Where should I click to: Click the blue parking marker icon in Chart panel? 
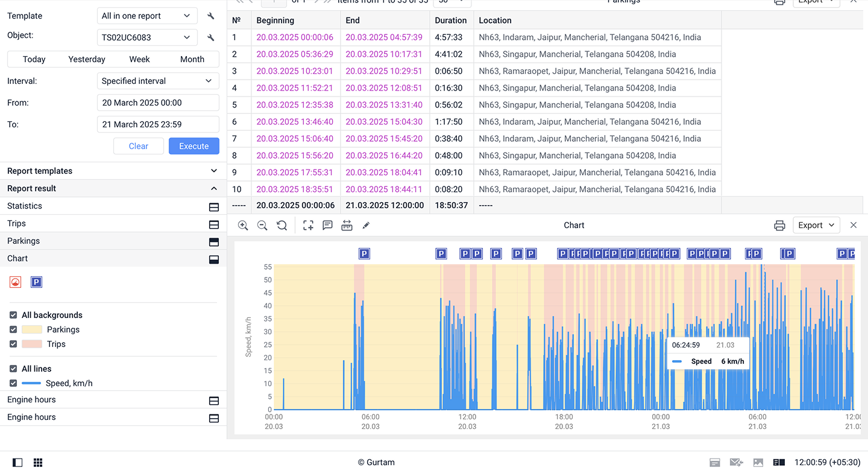[x=37, y=282]
